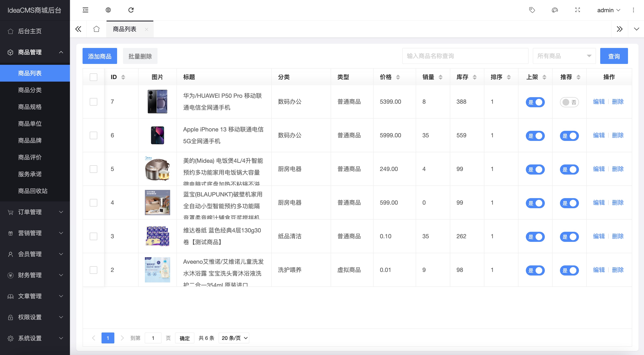Toggle 上架 switch for HUAWEI P50 Pro
644x355 pixels.
[x=535, y=102]
